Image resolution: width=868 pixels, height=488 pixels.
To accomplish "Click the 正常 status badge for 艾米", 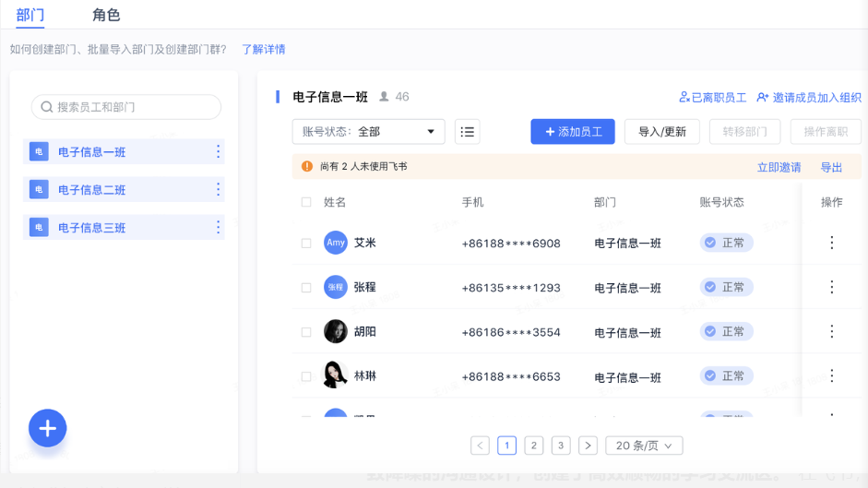I will click(726, 243).
